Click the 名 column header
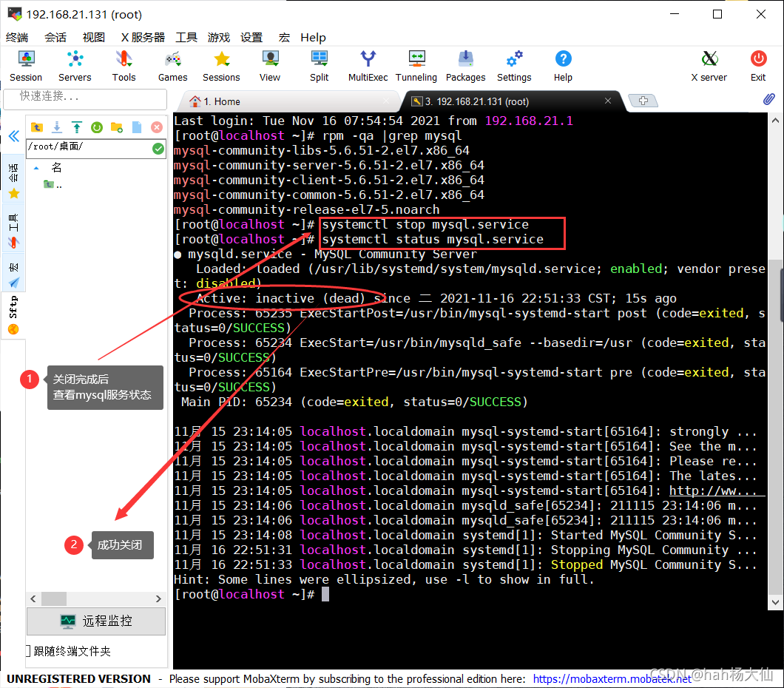The width and height of the screenshot is (784, 688). pos(57,167)
